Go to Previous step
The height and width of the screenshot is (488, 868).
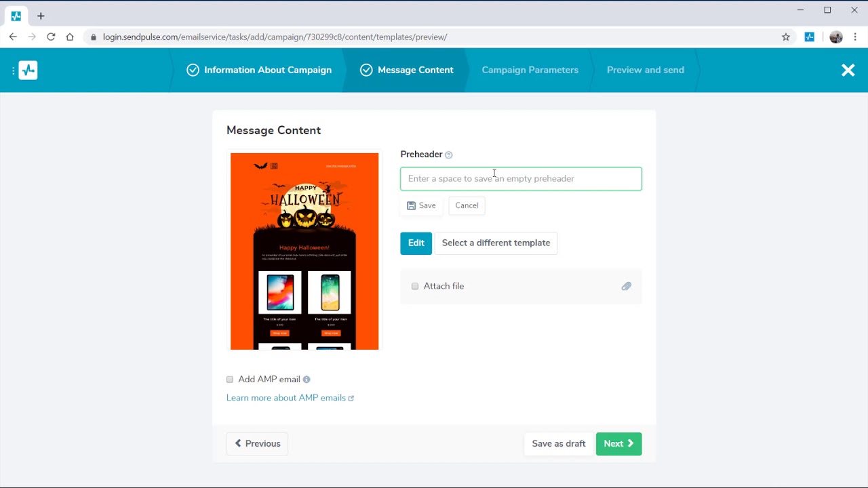pos(257,444)
